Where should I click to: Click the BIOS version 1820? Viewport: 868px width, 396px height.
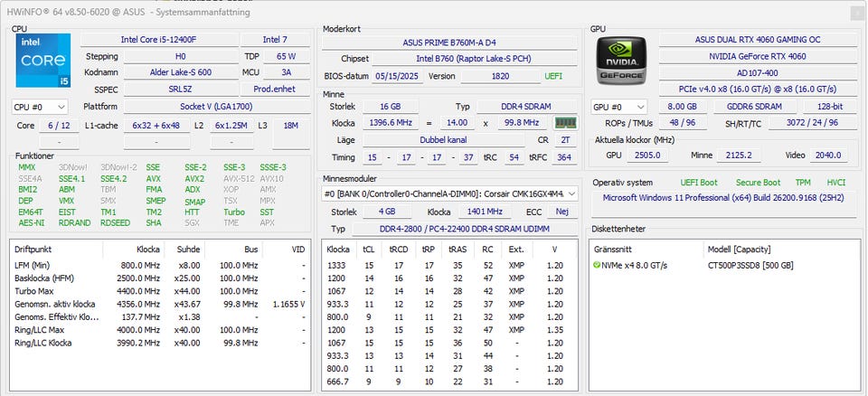[500, 77]
